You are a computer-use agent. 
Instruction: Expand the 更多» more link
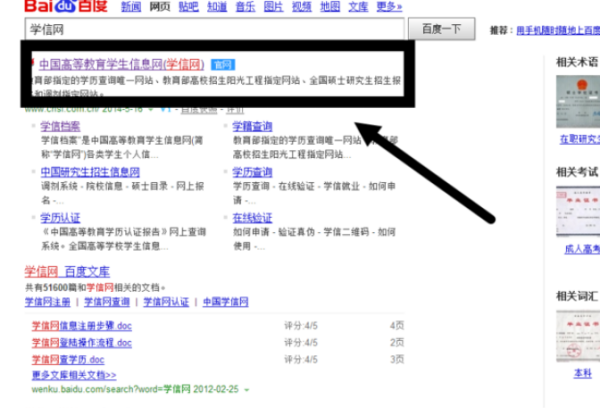[x=389, y=7]
